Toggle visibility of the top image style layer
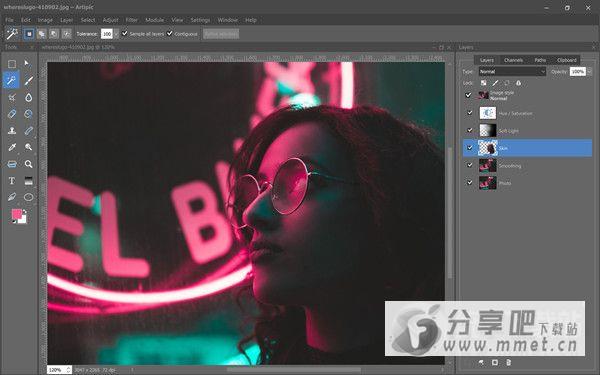The width and height of the screenshot is (600, 375). 468,95
